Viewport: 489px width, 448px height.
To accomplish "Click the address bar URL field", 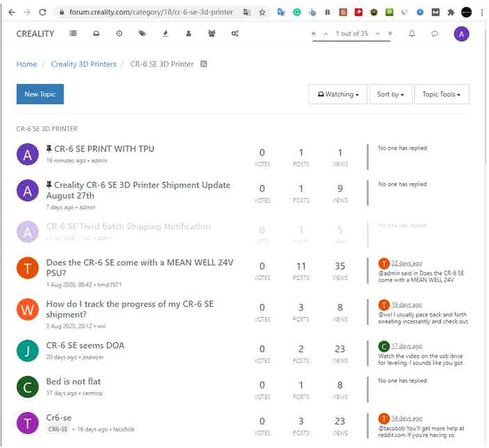I will 151,12.
